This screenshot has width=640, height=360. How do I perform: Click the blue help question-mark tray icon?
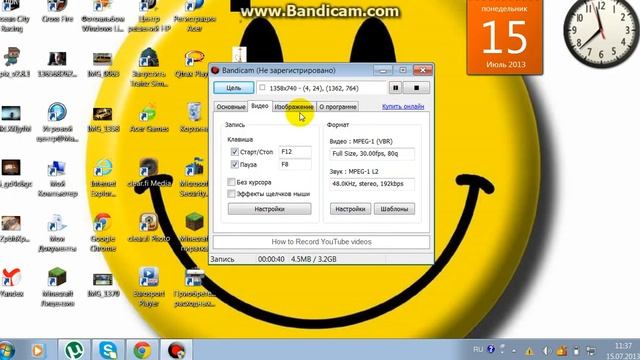click(x=491, y=349)
